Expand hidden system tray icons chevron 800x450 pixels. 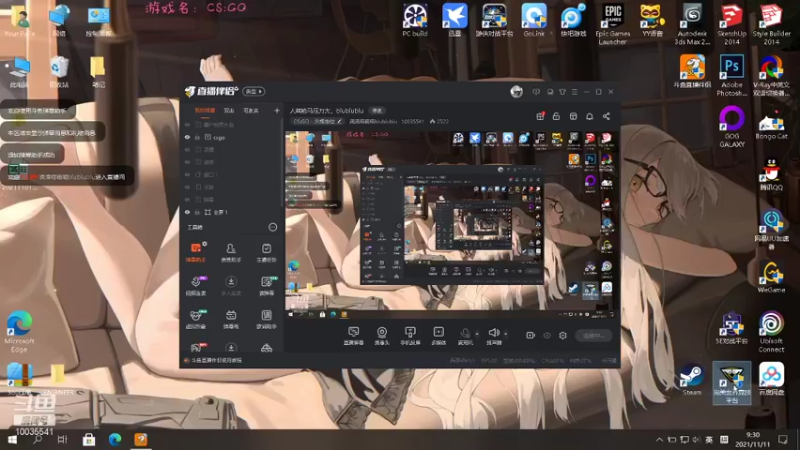point(659,439)
